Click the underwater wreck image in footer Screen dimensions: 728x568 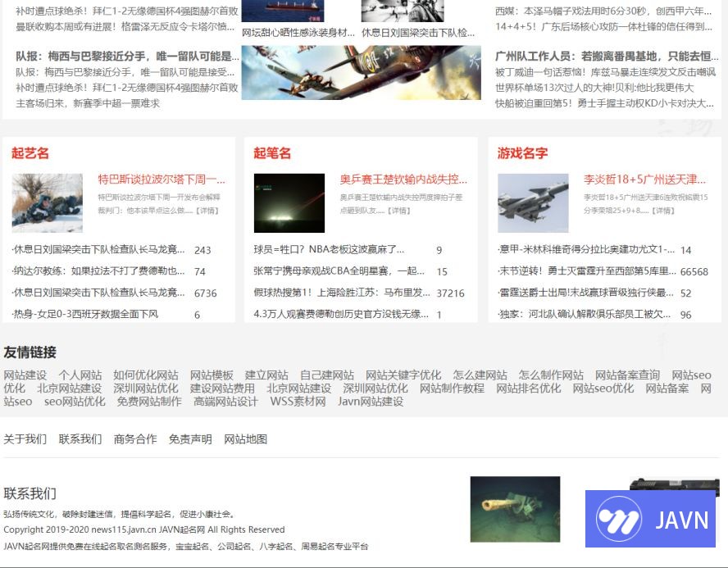[515, 509]
